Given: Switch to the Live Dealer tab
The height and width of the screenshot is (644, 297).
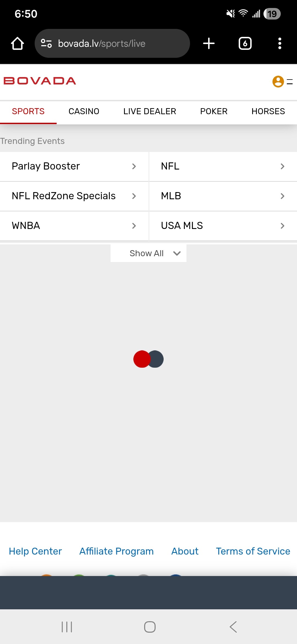Looking at the screenshot, I should (150, 111).
